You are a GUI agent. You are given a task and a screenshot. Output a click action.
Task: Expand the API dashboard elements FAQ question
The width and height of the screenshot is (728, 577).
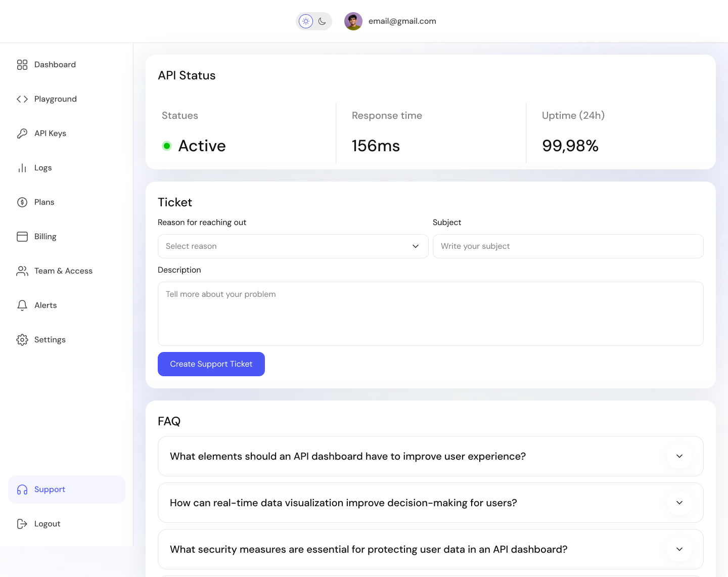pos(679,456)
